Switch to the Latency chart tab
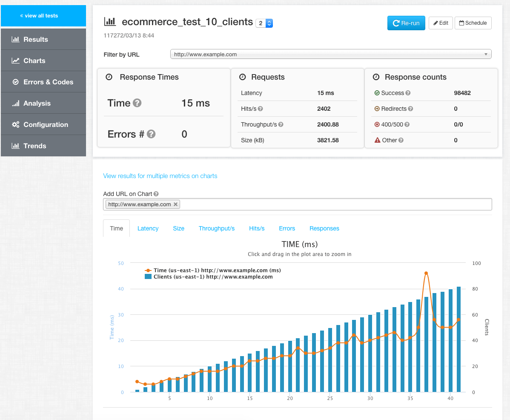 click(148, 228)
